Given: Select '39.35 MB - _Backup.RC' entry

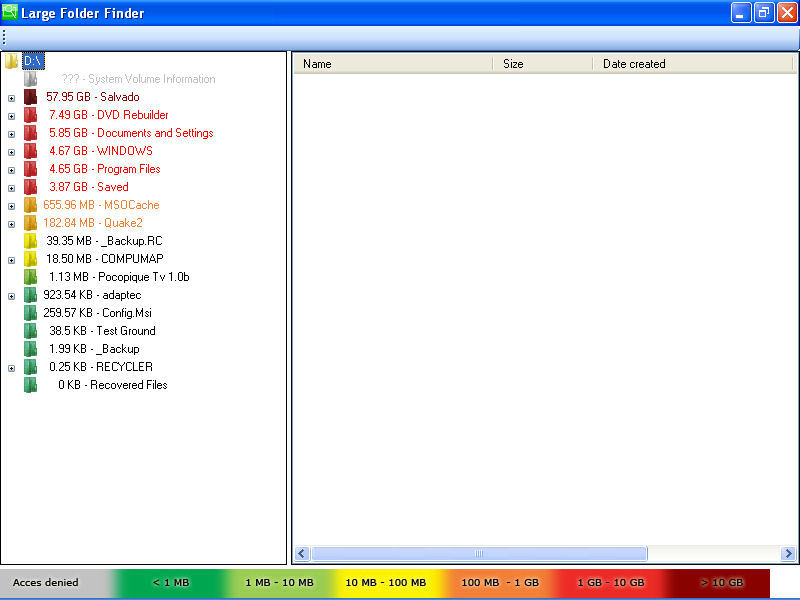Looking at the screenshot, I should point(104,241).
